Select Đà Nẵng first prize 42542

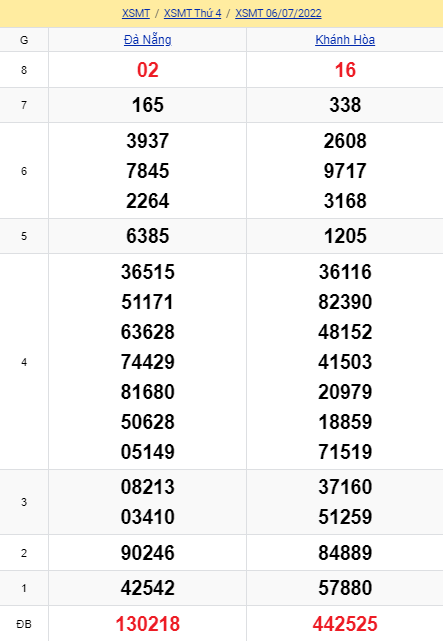148,588
